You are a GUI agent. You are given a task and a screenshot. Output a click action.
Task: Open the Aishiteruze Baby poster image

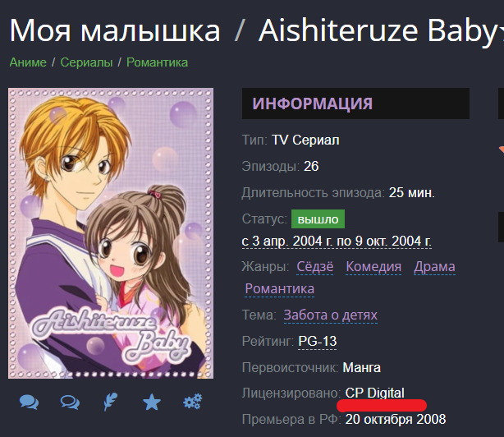pos(111,233)
